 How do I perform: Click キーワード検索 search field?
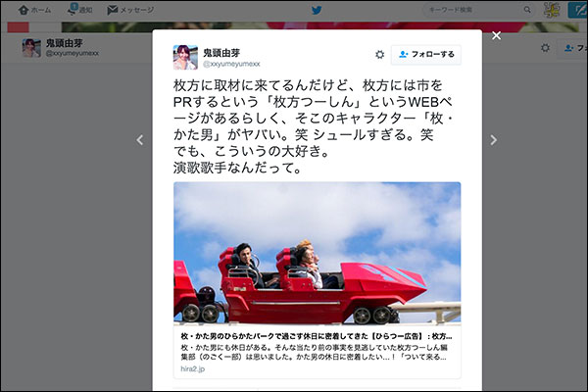pos(473,10)
